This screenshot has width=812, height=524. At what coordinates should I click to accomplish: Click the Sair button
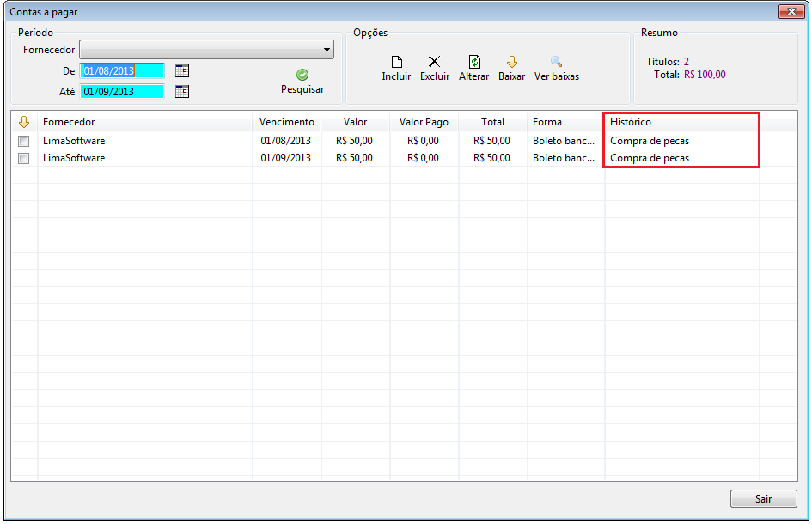click(763, 498)
